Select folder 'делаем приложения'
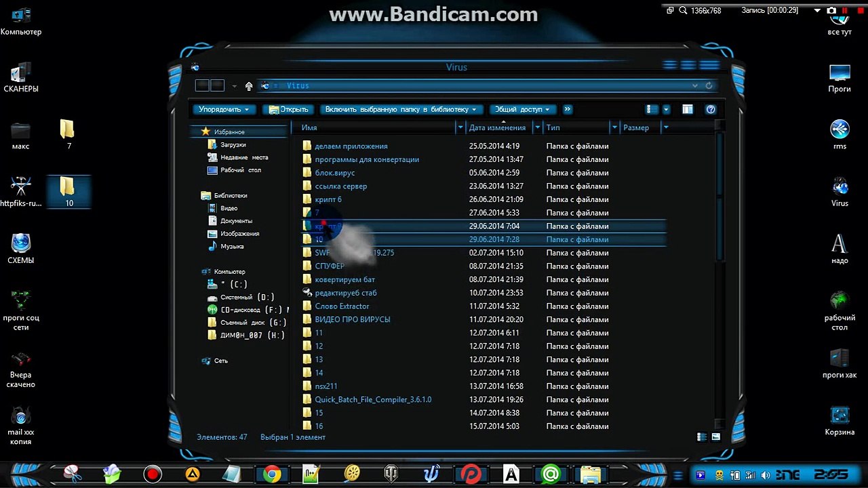The height and width of the screenshot is (488, 868). [351, 146]
